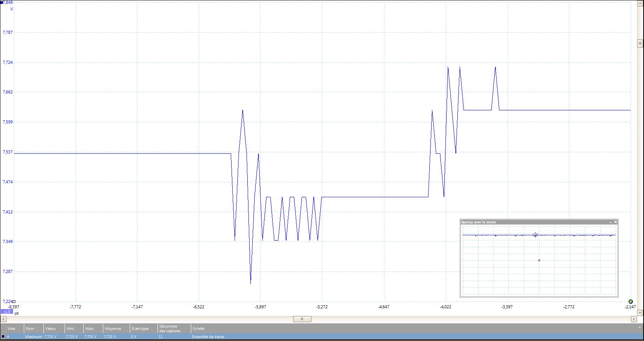This screenshot has height=341, width=644.
Task: Click the Voie column header
Action: tap(12, 329)
